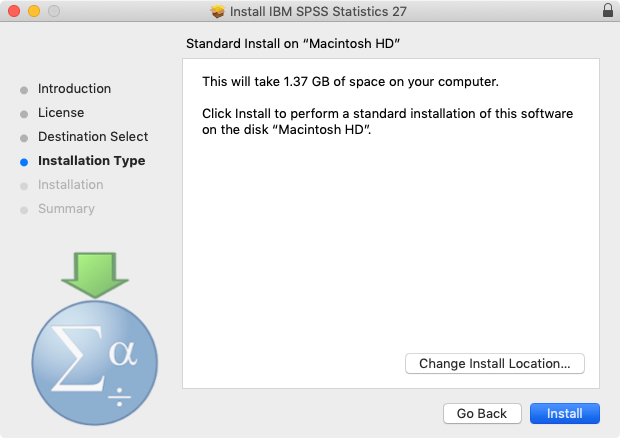Open Change Install Location dialog
Image resolution: width=620 pixels, height=438 pixels.
pyautogui.click(x=495, y=363)
